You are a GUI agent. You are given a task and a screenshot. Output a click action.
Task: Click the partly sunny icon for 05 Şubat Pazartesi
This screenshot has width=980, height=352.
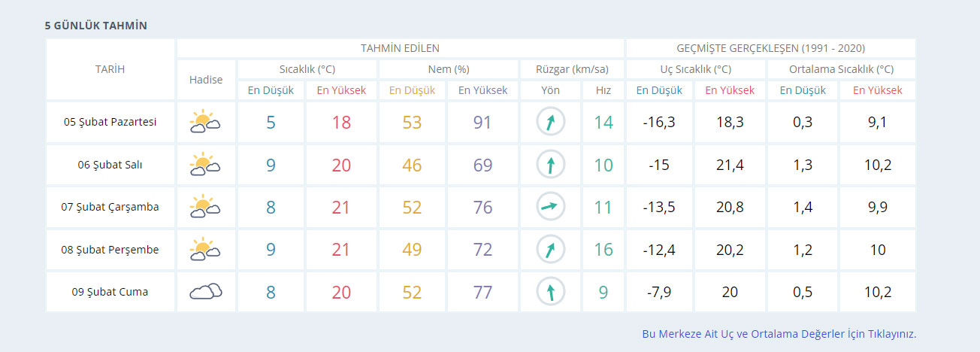(x=205, y=122)
